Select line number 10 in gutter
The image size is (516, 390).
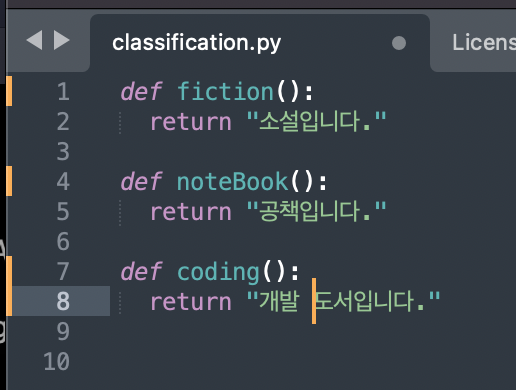tap(56, 361)
